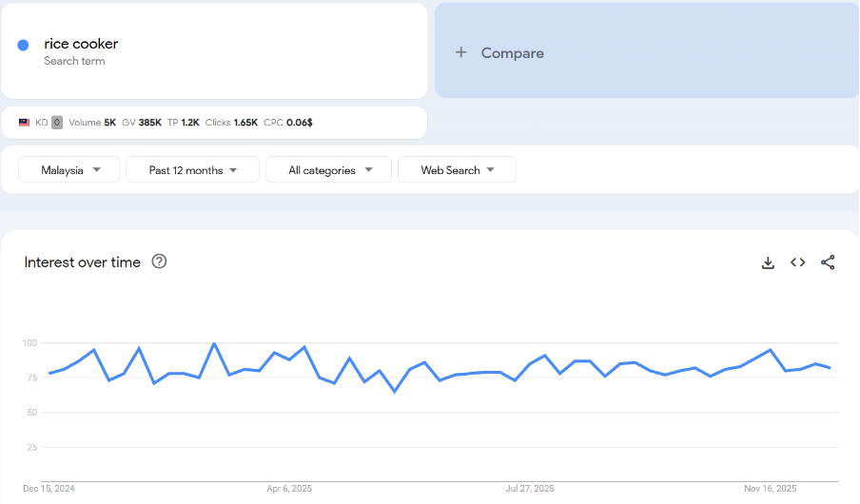Open help for Interest over time
The image size is (860, 504).
click(159, 262)
